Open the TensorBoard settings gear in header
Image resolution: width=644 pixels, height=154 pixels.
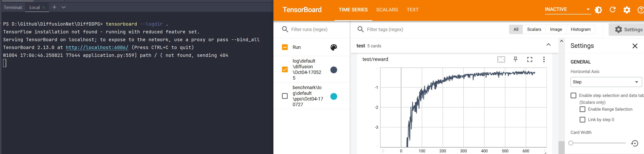point(627,10)
